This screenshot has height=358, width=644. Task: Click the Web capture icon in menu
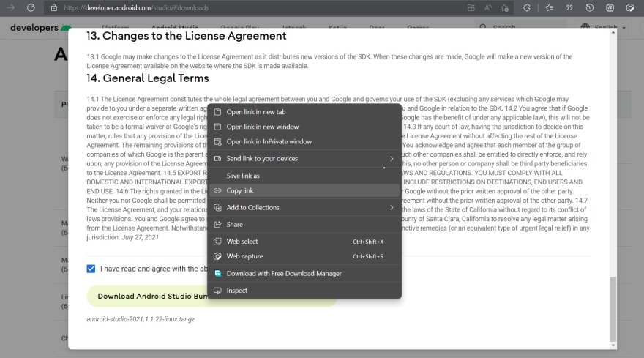coord(217,256)
